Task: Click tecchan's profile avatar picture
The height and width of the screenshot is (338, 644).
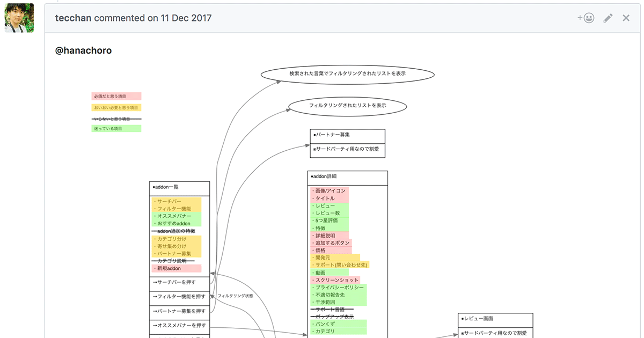Action: (x=19, y=18)
